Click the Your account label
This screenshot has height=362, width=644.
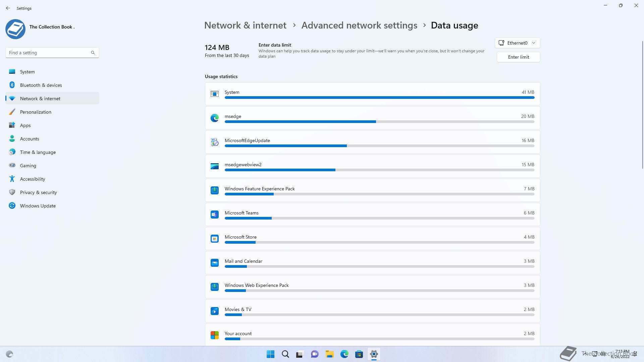[238, 334]
